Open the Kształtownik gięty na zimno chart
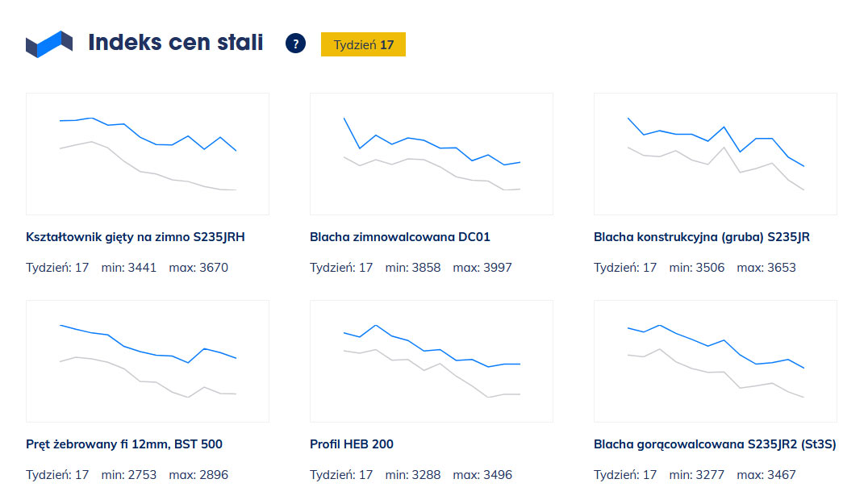Image resolution: width=843 pixels, height=504 pixels. [148, 154]
